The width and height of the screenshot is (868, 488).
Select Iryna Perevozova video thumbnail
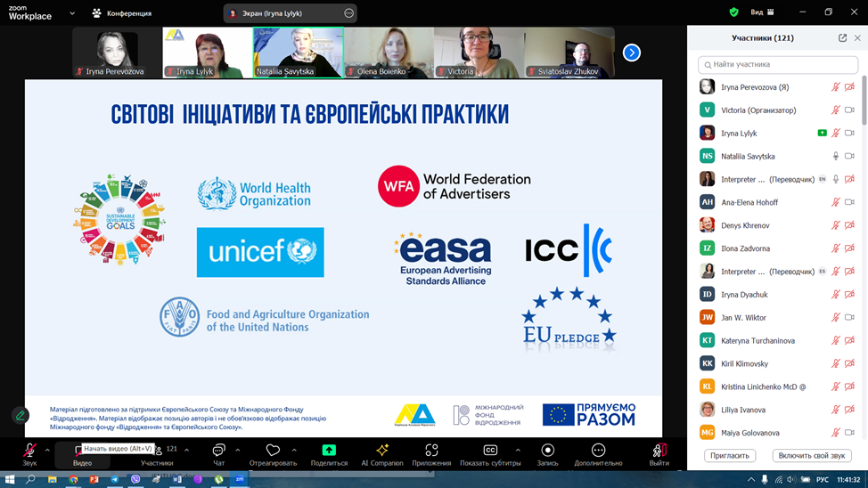(117, 53)
